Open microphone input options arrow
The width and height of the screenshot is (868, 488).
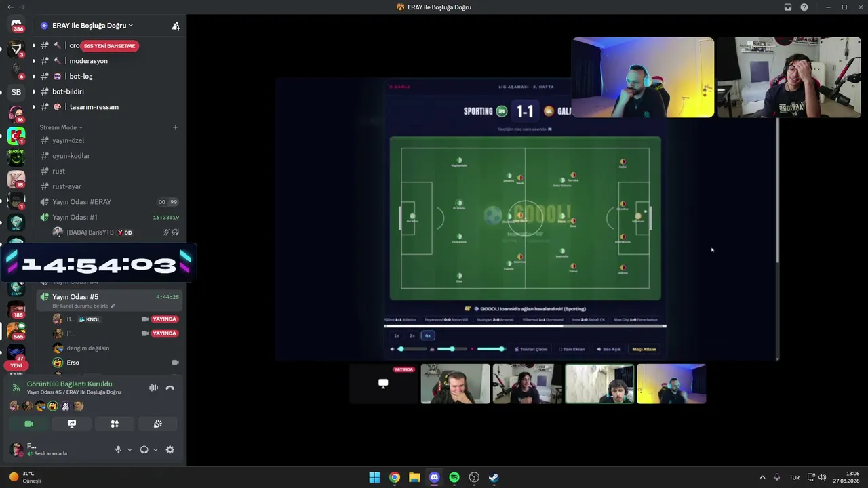[130, 449]
